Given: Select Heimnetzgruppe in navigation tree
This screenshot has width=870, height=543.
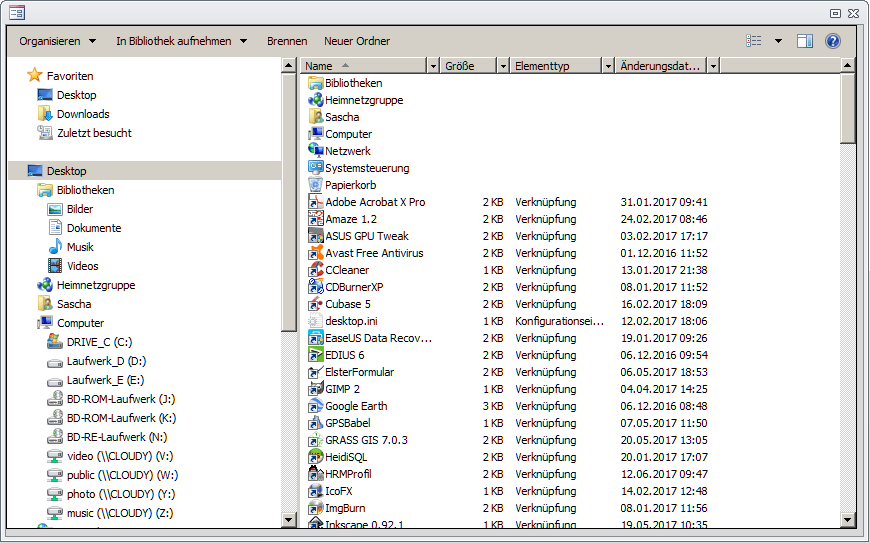Looking at the screenshot, I should pos(96,285).
